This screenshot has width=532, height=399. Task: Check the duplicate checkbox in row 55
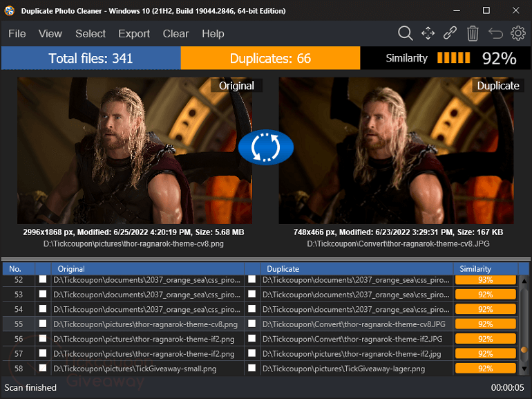(251, 324)
